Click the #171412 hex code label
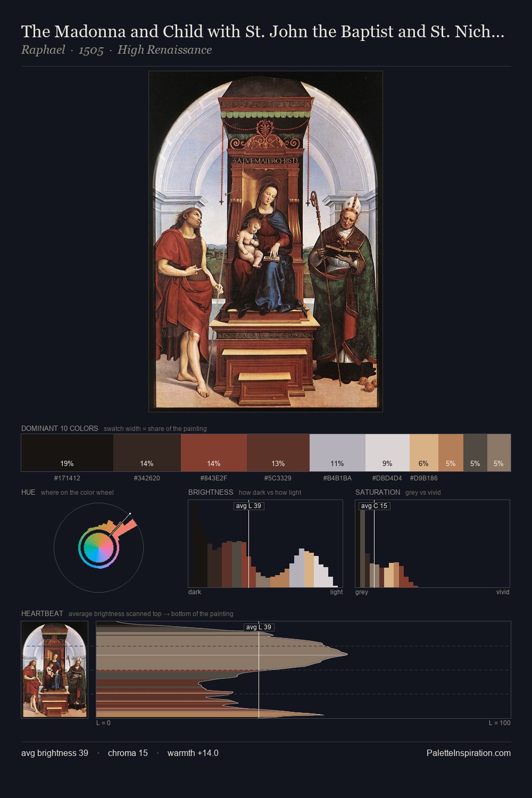Viewport: 532px width, 798px height. (67, 478)
